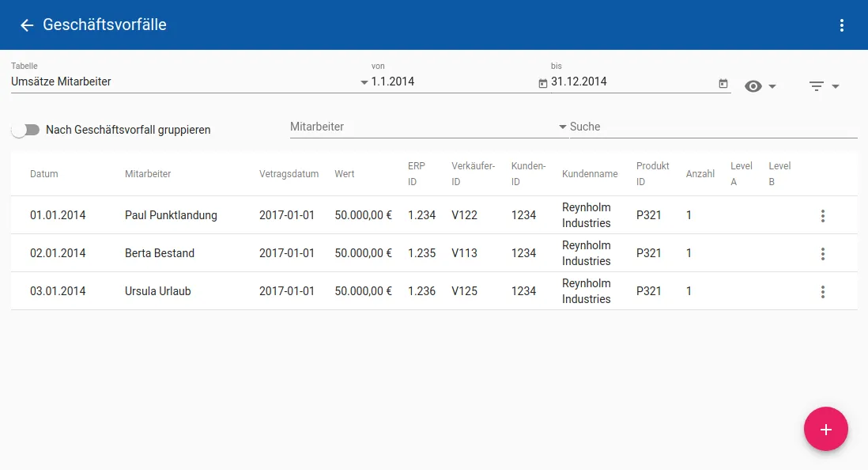
Task: Click into the Suche search field
Action: tap(632, 127)
